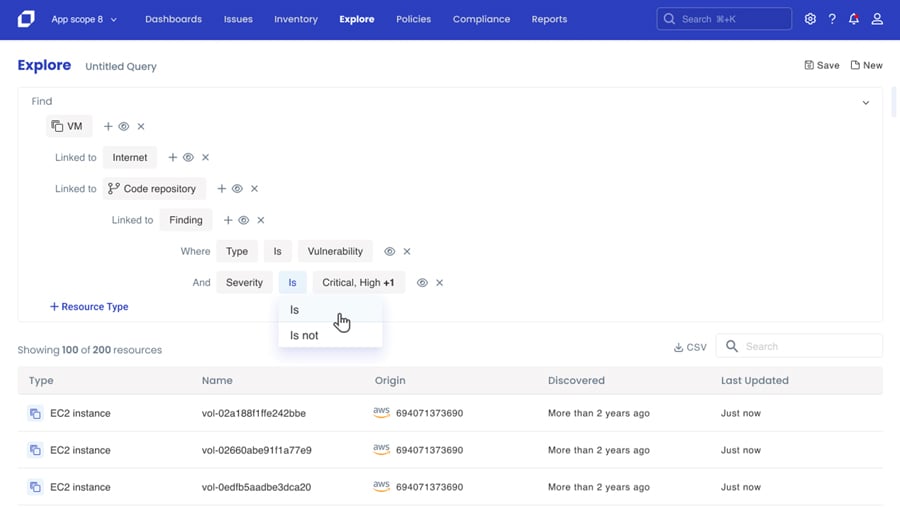Open resource vol-0edfb5aadbe3dca20

256,487
